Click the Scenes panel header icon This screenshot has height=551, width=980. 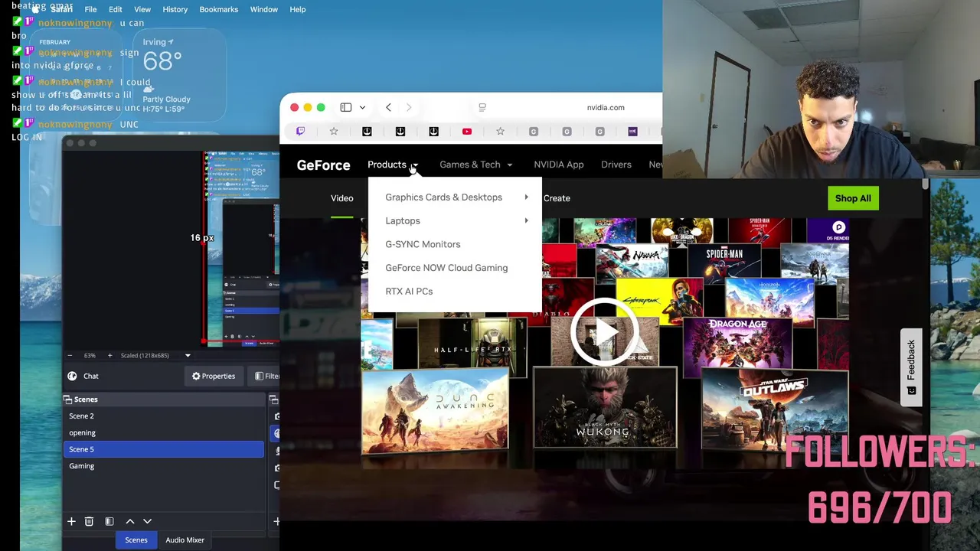[x=68, y=399]
